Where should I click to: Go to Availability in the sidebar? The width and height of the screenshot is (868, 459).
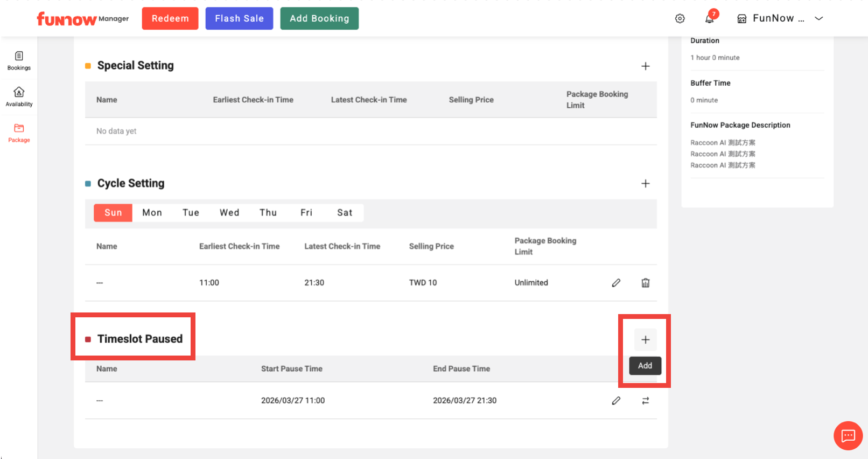click(x=19, y=96)
